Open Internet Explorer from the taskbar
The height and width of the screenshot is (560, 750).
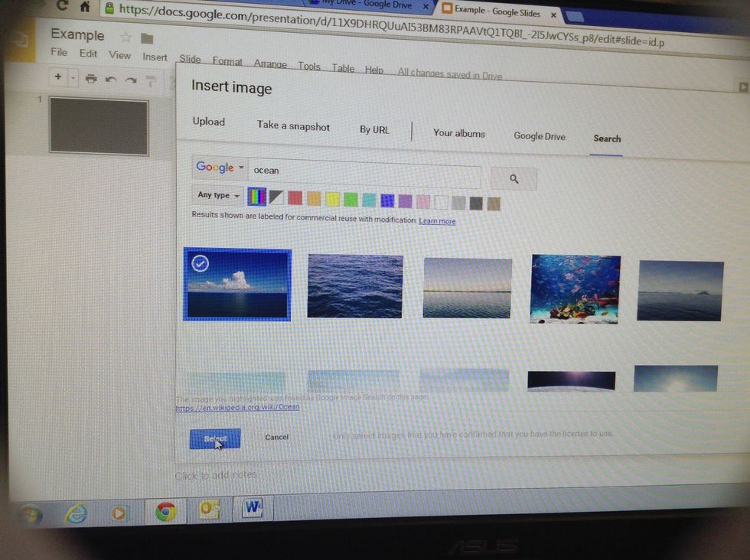coord(76,514)
